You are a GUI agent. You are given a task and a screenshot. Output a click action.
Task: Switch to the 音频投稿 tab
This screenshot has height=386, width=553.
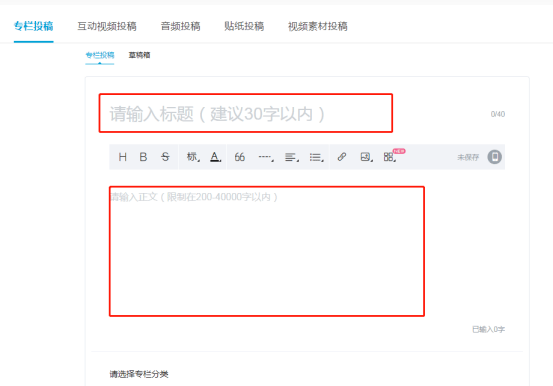point(181,26)
